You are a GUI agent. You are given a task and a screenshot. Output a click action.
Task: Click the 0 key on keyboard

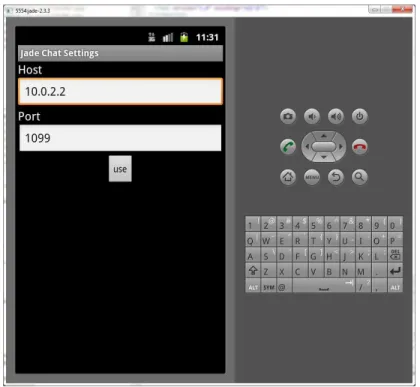(x=395, y=224)
